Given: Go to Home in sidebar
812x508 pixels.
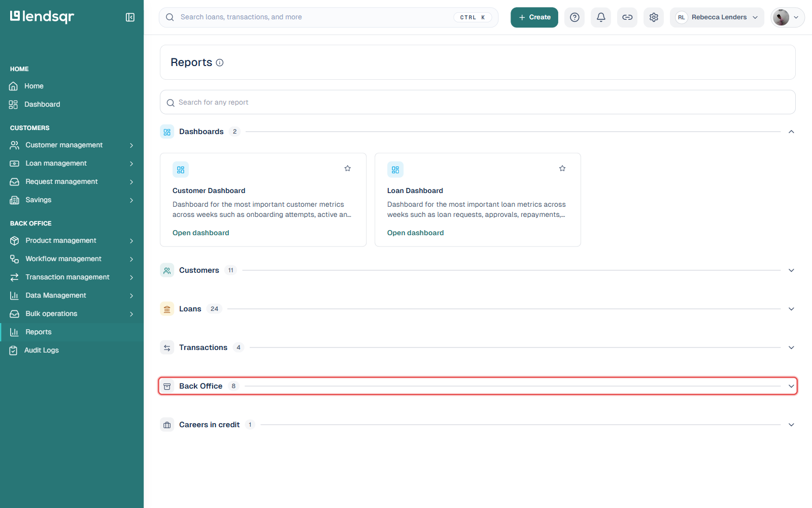Looking at the screenshot, I should click(x=72, y=86).
